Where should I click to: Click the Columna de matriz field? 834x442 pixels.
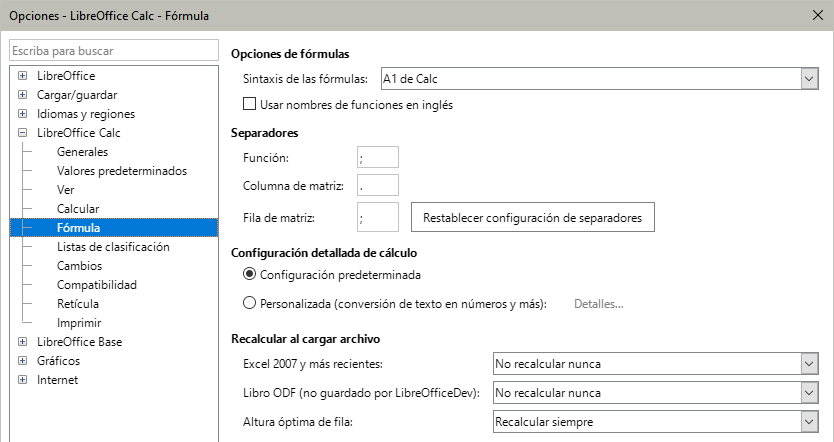click(x=378, y=185)
